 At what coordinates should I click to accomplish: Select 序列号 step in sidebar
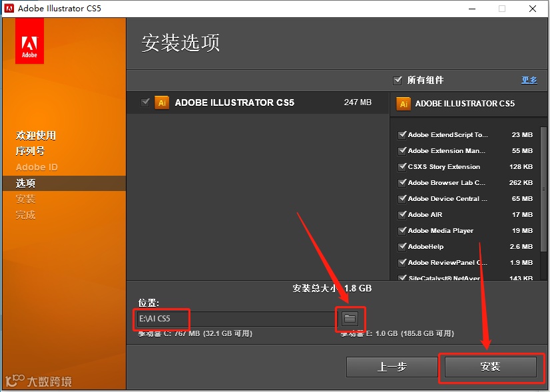(30, 151)
